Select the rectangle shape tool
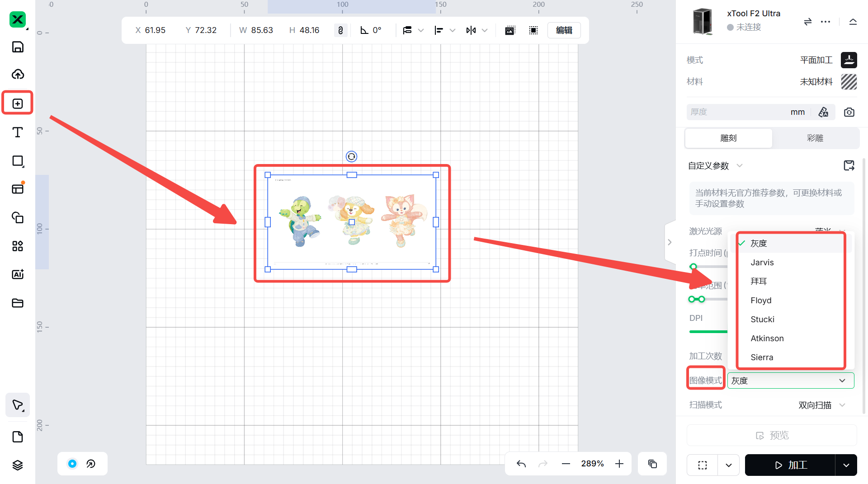 point(18,161)
